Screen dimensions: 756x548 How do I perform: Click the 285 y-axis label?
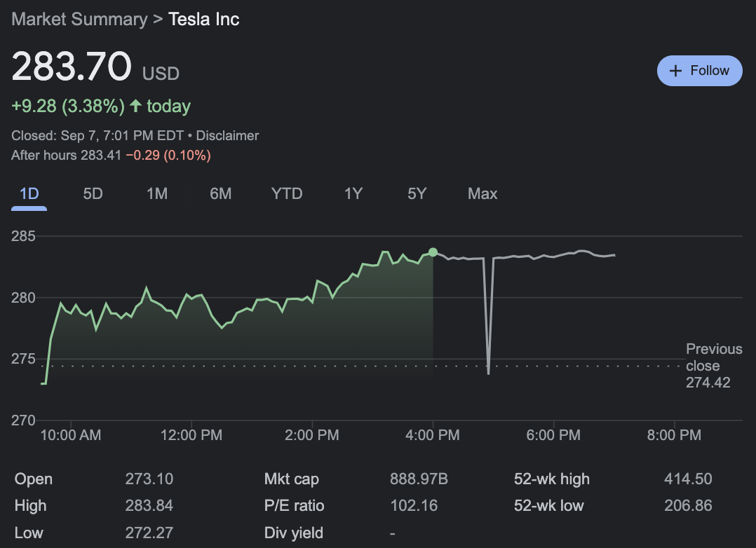(x=23, y=235)
